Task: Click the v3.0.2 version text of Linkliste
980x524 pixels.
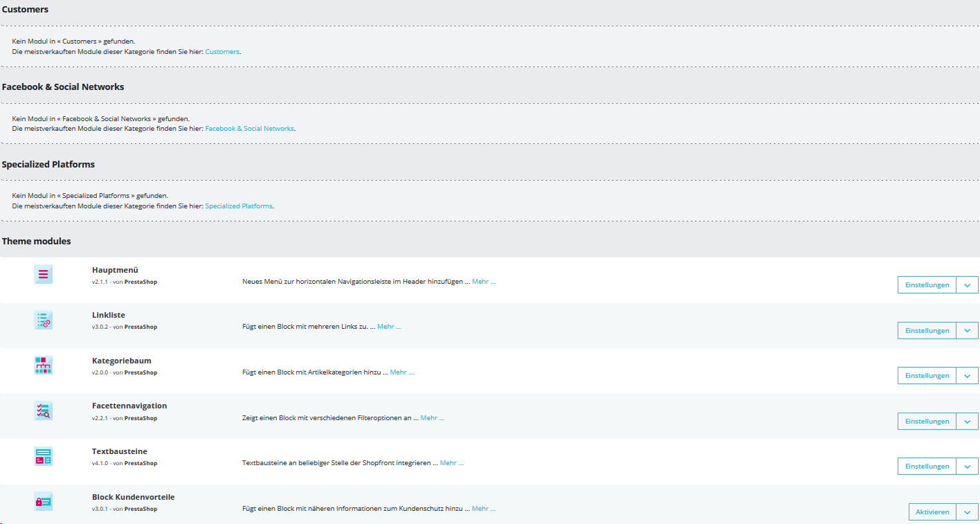Action: pyautogui.click(x=100, y=327)
